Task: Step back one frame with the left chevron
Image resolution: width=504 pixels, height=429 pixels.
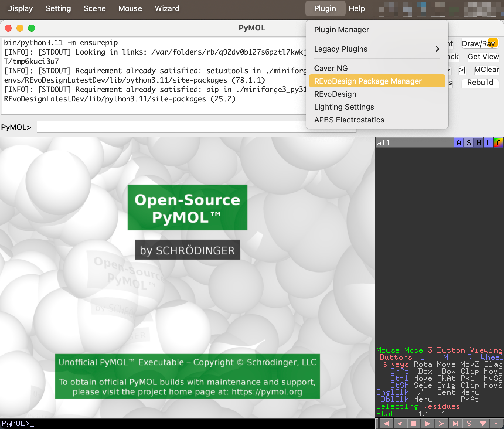Action: pyautogui.click(x=400, y=423)
